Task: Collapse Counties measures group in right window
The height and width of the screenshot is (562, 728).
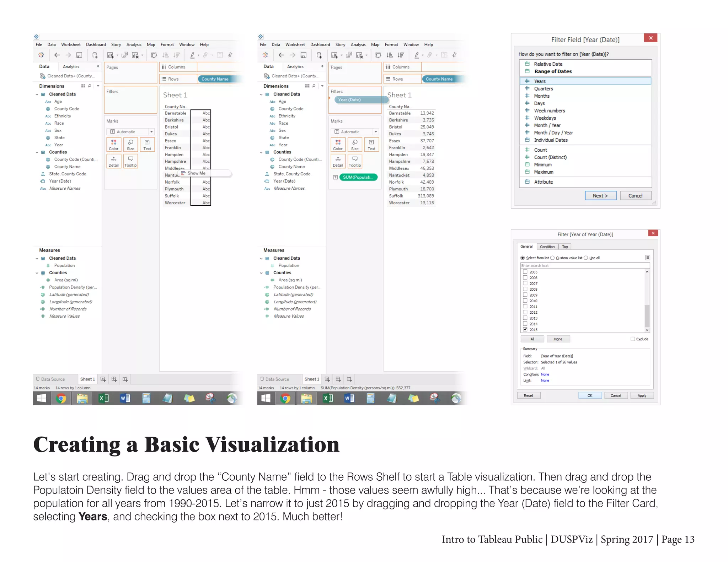Action: [261, 273]
